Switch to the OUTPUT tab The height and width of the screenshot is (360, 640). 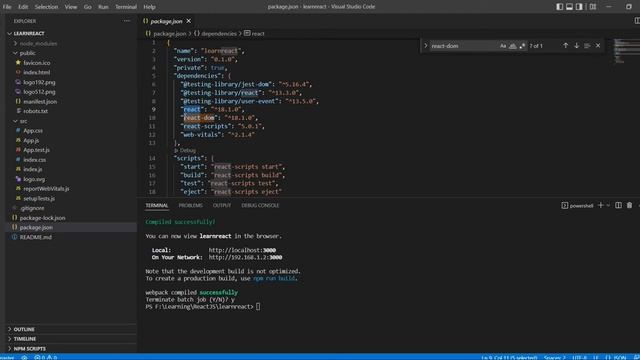pyautogui.click(x=222, y=205)
